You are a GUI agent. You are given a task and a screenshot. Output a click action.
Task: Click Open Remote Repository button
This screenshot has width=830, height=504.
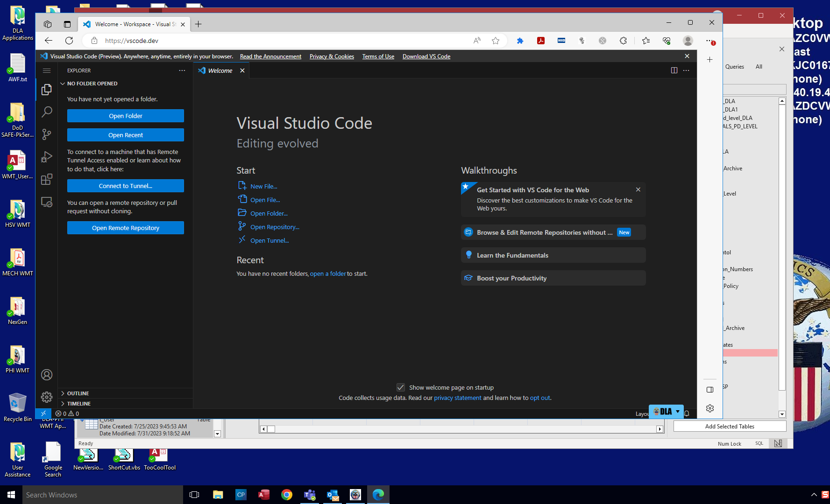(126, 228)
